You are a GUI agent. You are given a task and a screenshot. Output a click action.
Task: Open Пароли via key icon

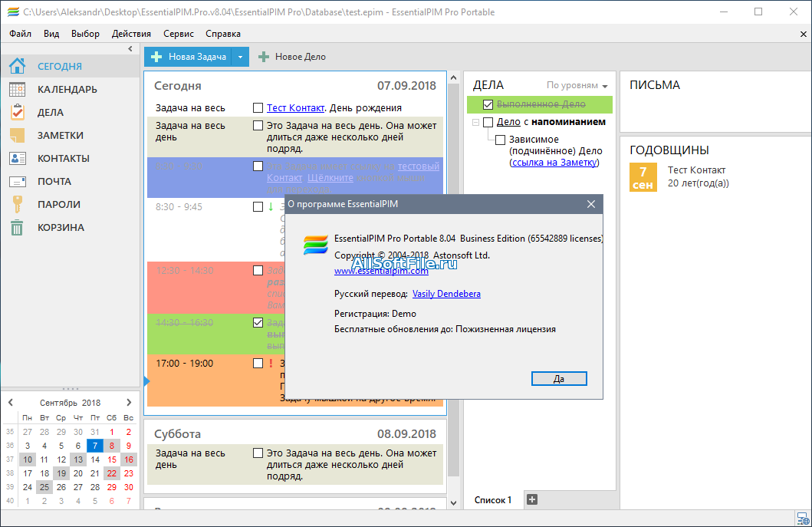17,204
